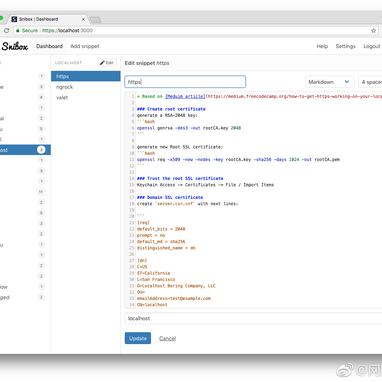Click the 'Keychain Access -> Certificates' line

click(x=205, y=185)
